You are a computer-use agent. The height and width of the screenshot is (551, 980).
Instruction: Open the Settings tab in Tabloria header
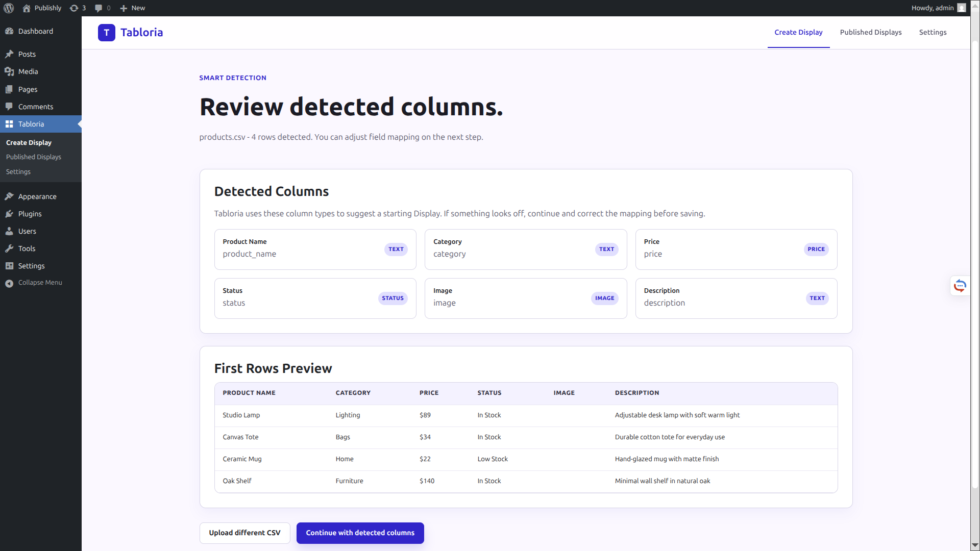pos(933,32)
